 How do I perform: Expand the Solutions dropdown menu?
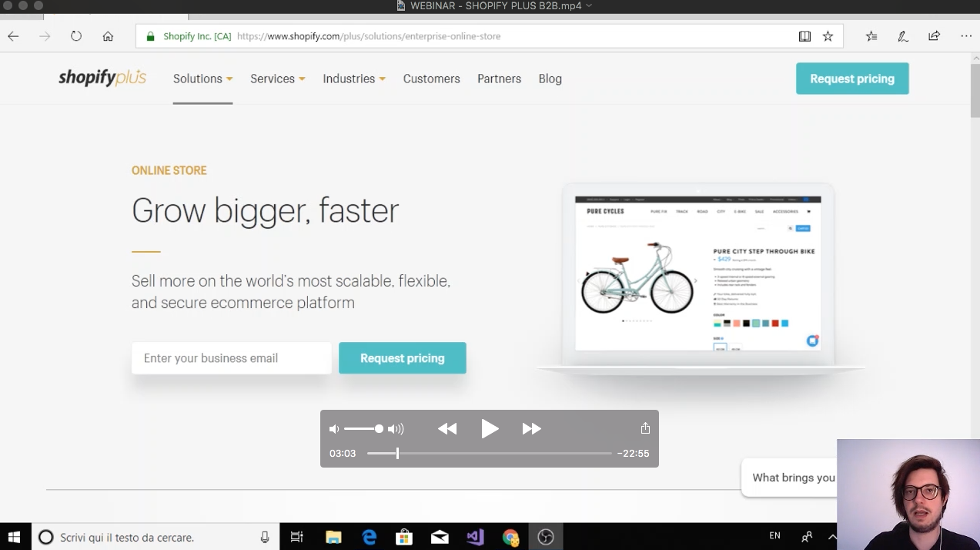pos(203,79)
